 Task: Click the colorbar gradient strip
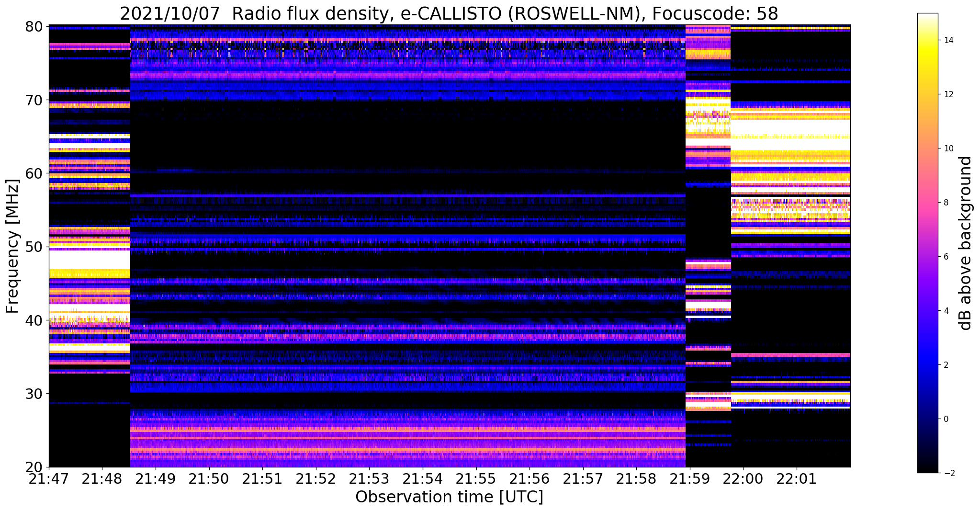coord(927,243)
